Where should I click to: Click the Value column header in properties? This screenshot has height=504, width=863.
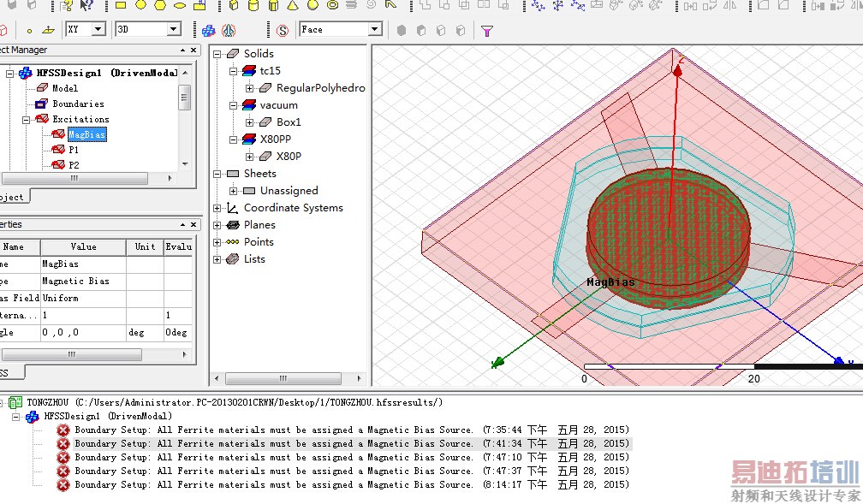pos(83,246)
